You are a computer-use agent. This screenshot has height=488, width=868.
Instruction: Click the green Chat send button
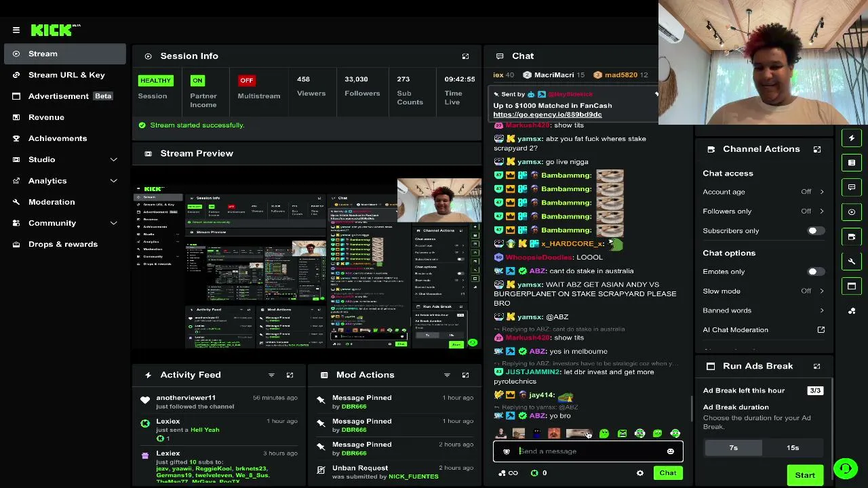668,473
